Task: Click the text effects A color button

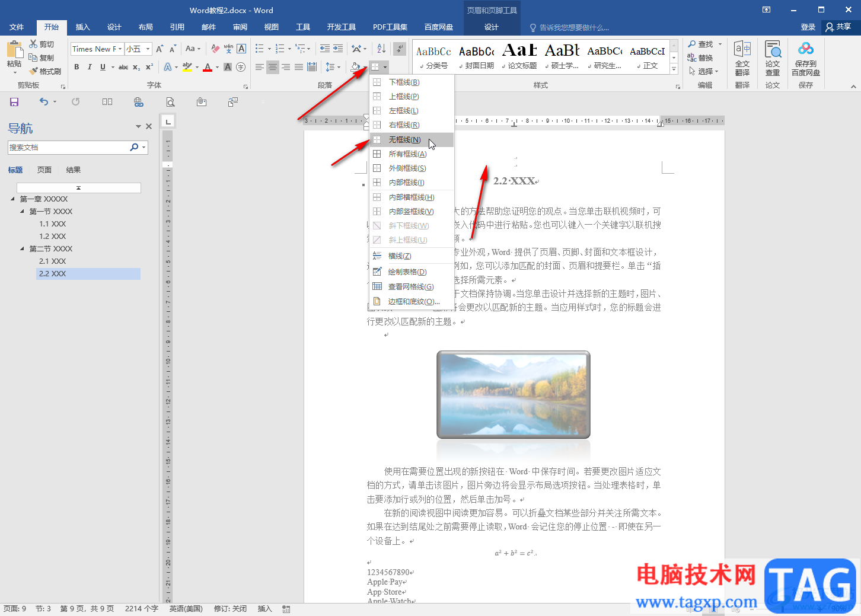Action: pyautogui.click(x=168, y=67)
